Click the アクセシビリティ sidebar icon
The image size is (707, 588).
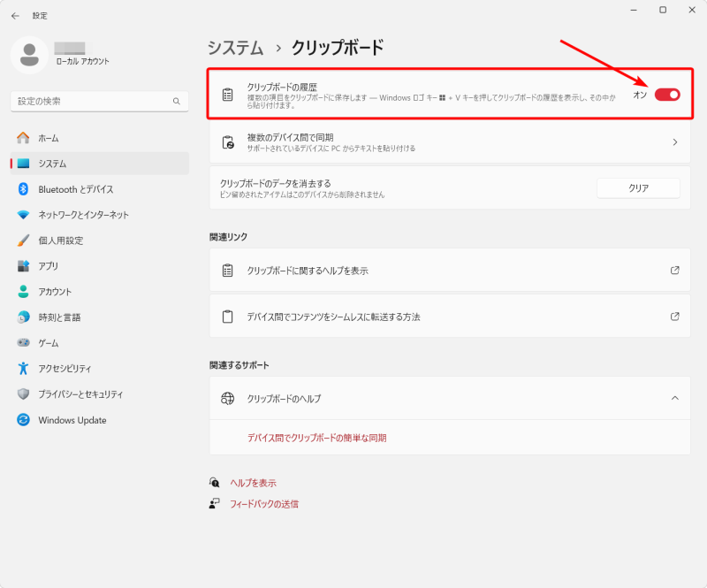(x=24, y=369)
